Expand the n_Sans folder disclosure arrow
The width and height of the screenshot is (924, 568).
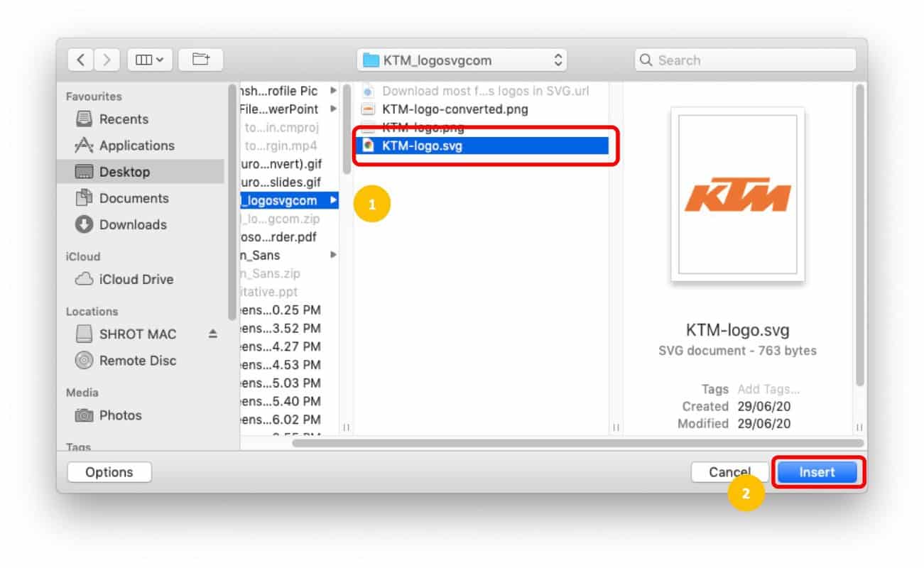pos(332,255)
